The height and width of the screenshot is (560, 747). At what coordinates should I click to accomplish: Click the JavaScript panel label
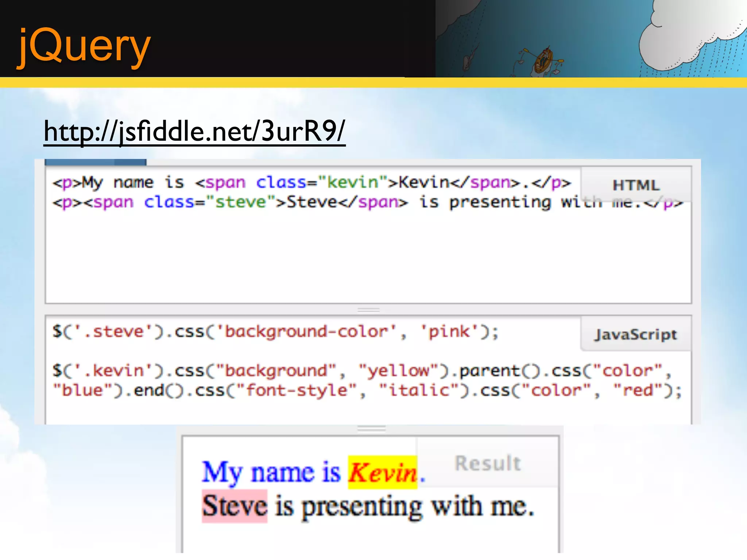pyautogui.click(x=636, y=334)
